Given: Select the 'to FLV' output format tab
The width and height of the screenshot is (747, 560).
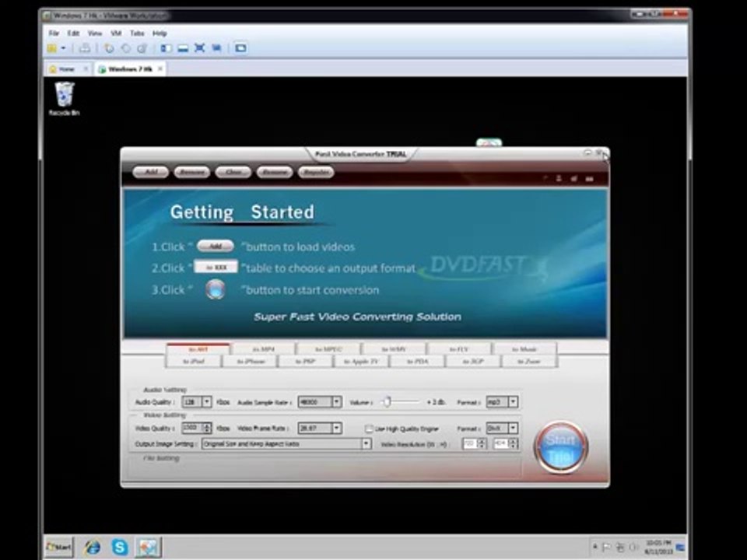Looking at the screenshot, I should [x=459, y=349].
